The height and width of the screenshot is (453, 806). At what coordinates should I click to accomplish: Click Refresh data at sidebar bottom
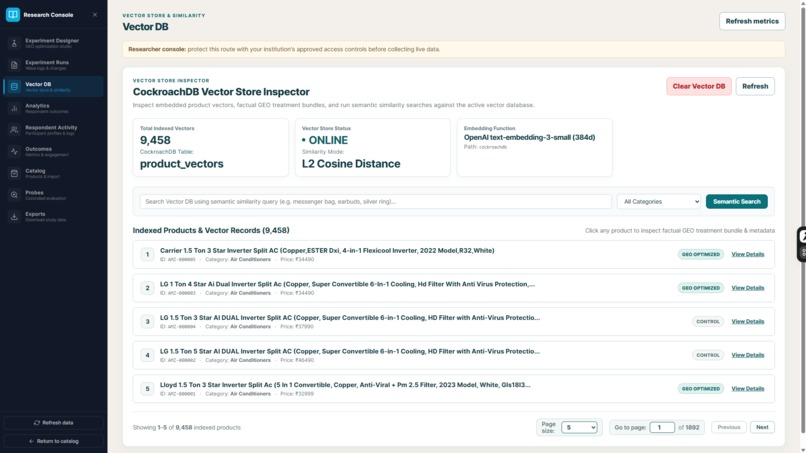click(53, 423)
